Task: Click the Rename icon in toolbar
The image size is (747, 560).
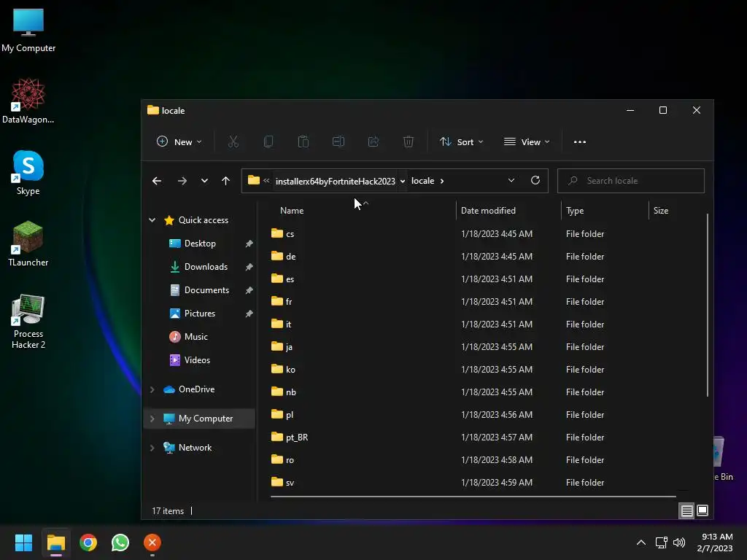Action: coord(338,142)
